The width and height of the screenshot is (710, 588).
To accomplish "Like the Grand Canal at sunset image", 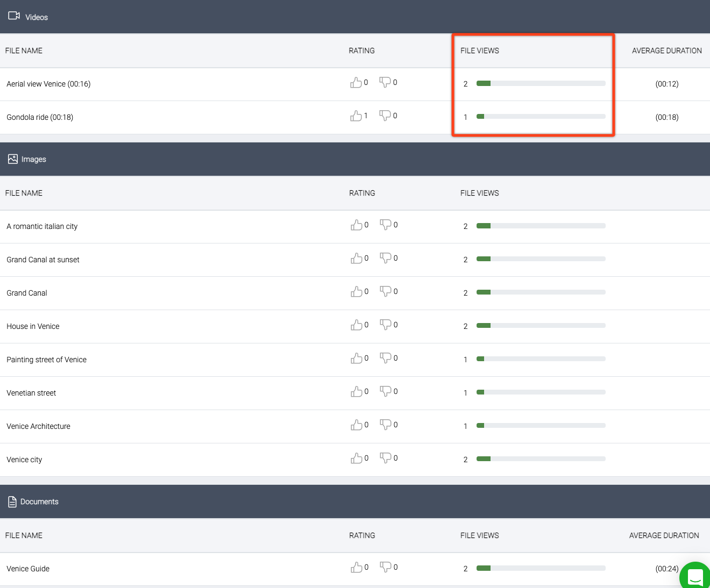I will click(x=356, y=259).
